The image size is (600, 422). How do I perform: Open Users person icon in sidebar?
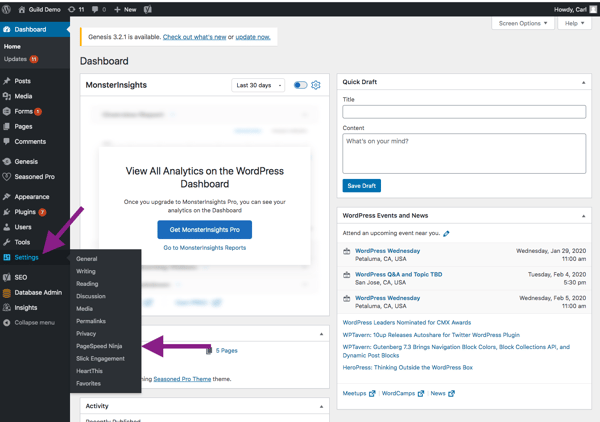tap(7, 227)
